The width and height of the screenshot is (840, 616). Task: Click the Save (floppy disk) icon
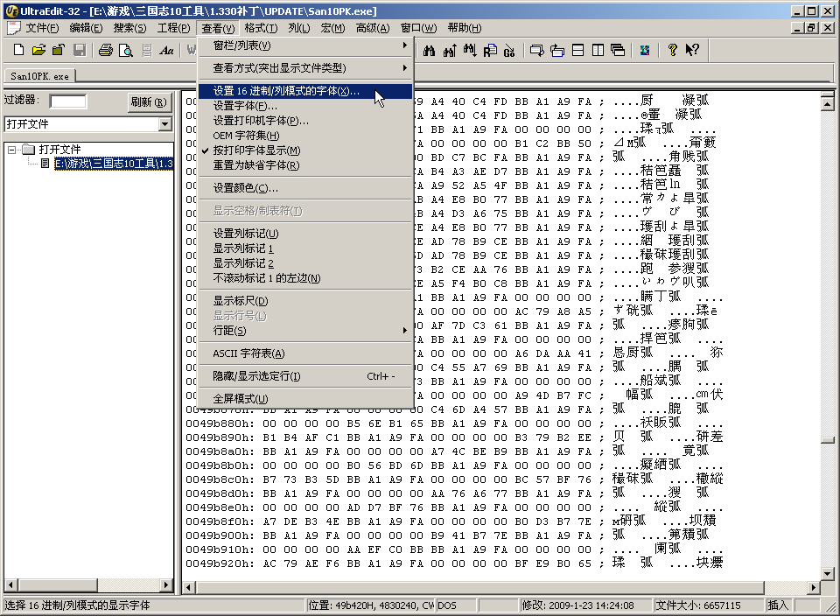pyautogui.click(x=80, y=51)
